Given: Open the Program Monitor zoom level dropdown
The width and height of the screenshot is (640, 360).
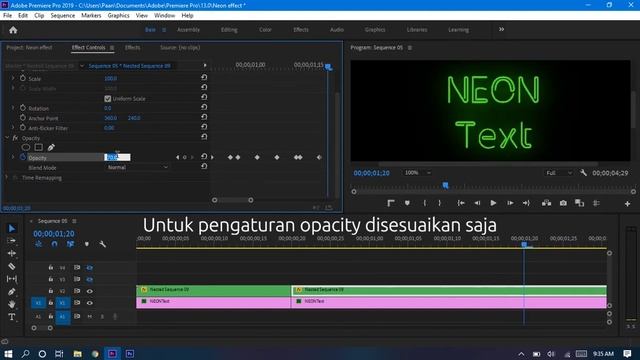Looking at the screenshot, I should pos(418,173).
